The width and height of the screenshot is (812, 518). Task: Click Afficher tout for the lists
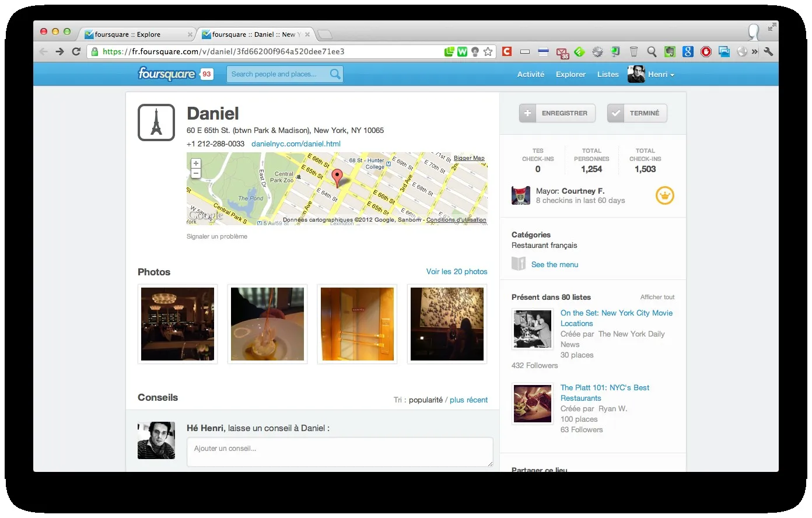(657, 297)
